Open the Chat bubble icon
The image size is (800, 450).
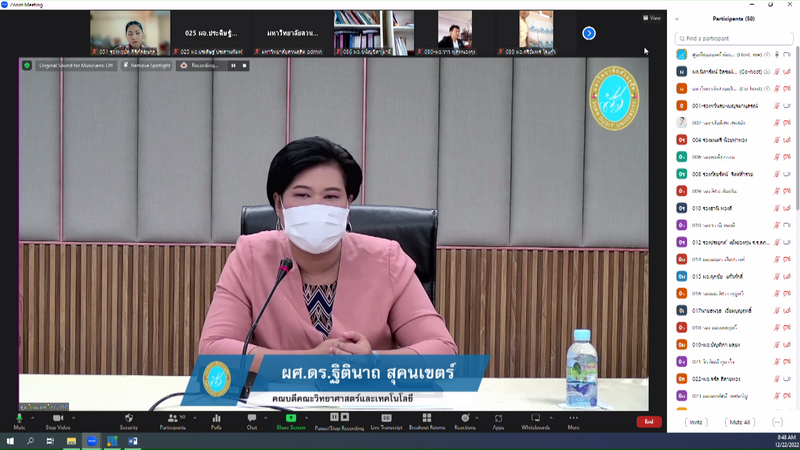(252, 418)
